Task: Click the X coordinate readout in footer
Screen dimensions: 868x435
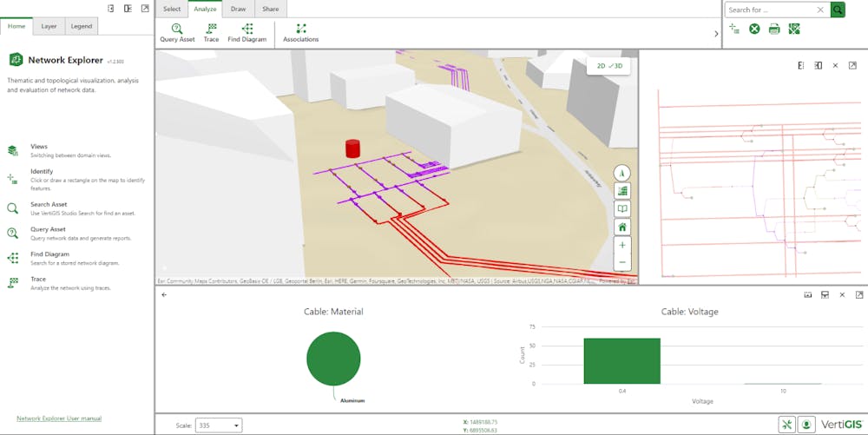Action: pos(480,422)
